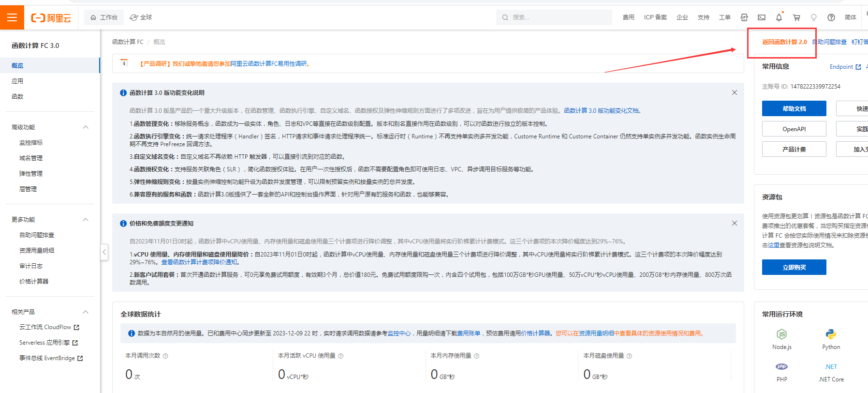
Task: Show help tooltip for 本月磁盘使用量
Action: 630,356
